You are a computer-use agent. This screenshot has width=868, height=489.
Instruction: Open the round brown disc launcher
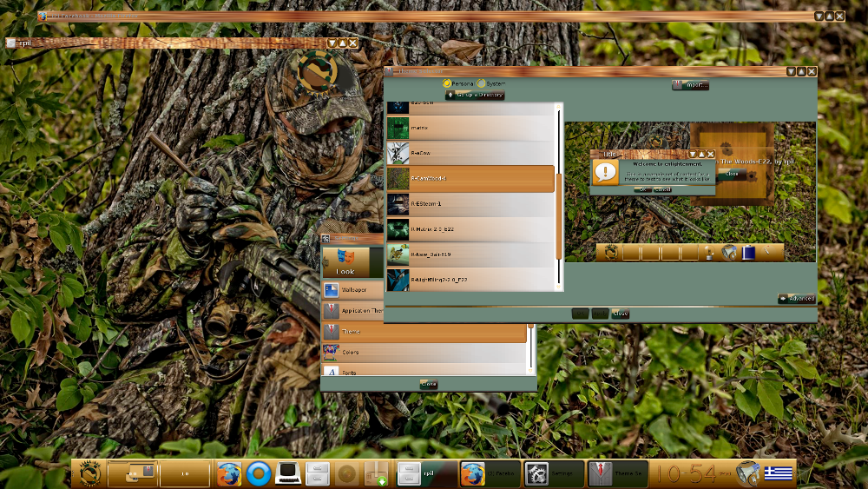[x=347, y=474]
